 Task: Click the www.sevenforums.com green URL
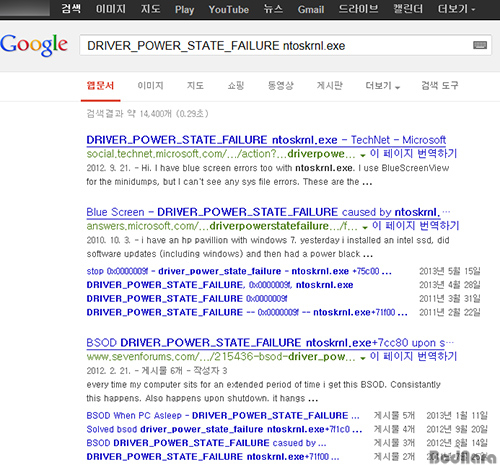[221, 357]
